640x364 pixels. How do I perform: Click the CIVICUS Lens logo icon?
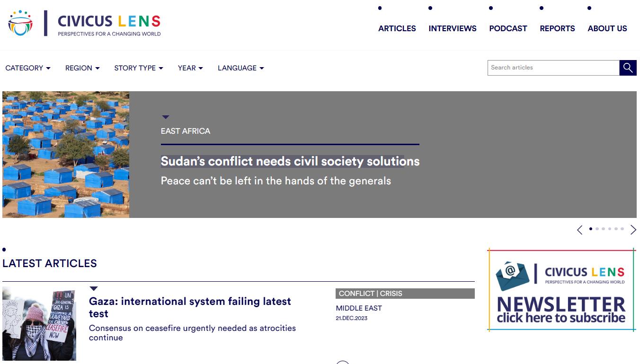pos(20,23)
